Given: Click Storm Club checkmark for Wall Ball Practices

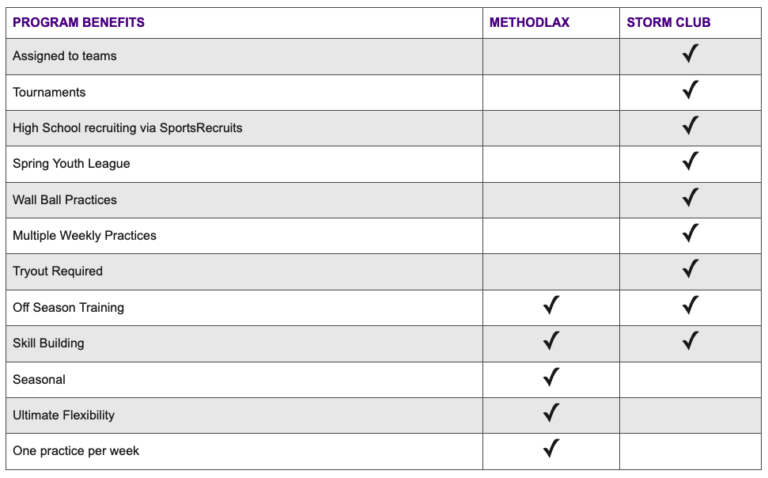Looking at the screenshot, I should click(689, 198).
